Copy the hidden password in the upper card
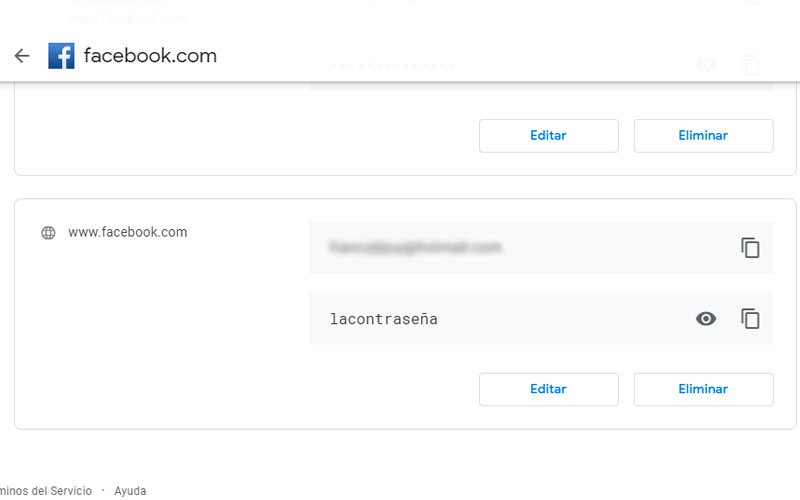This screenshot has width=800, height=500. [750, 67]
